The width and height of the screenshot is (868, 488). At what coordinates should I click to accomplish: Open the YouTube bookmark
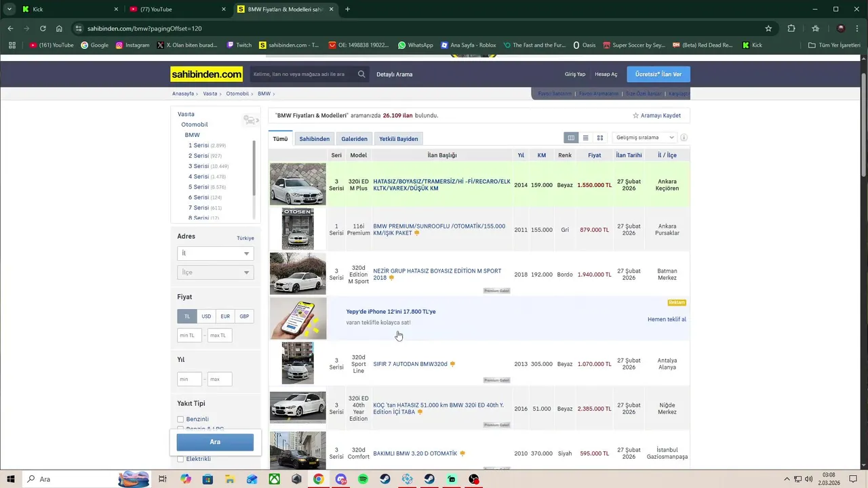click(x=52, y=45)
